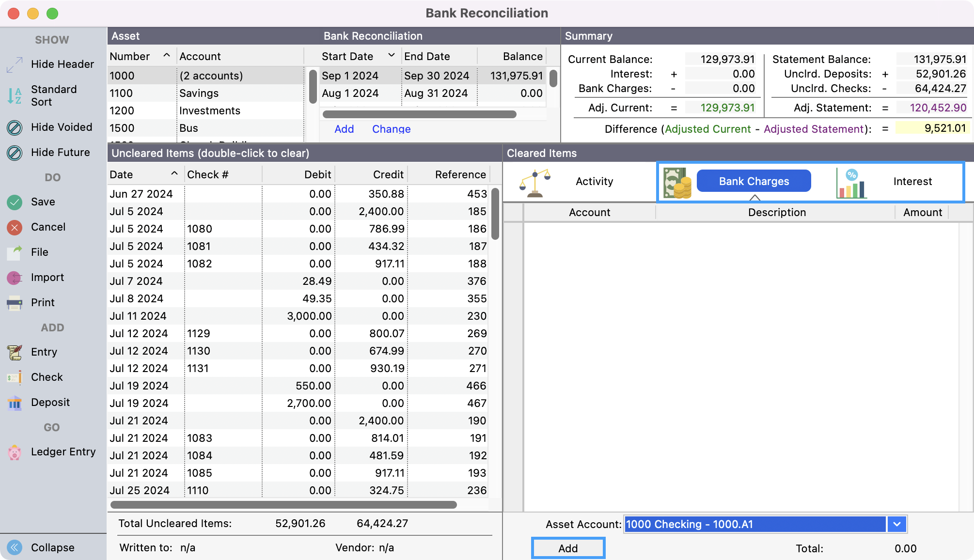Click Number column sort arrow
The height and width of the screenshot is (560, 974).
(x=166, y=56)
